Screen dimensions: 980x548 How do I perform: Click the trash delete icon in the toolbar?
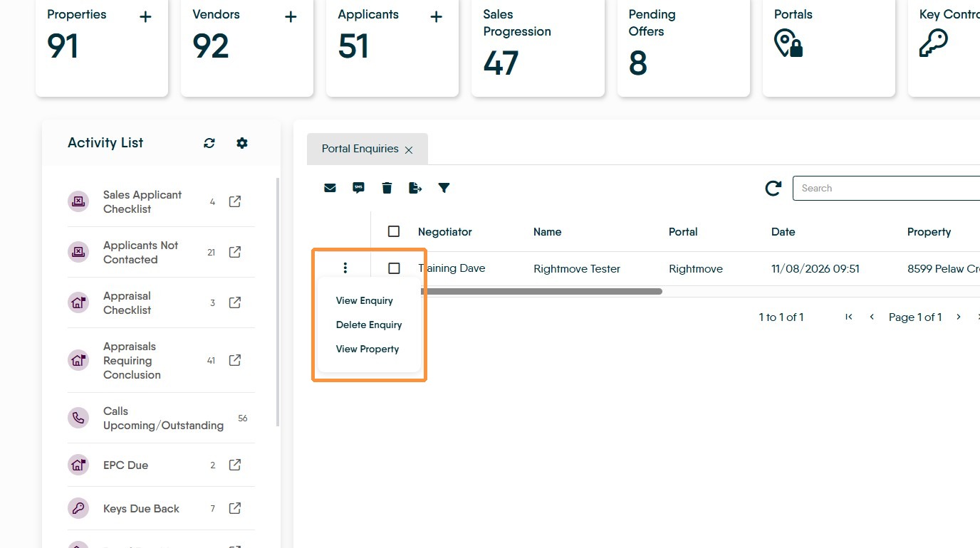pos(387,188)
